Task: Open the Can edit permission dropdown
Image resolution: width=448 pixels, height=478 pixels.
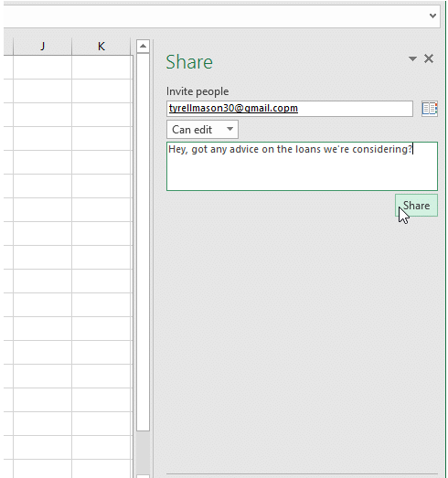Action: pyautogui.click(x=202, y=130)
